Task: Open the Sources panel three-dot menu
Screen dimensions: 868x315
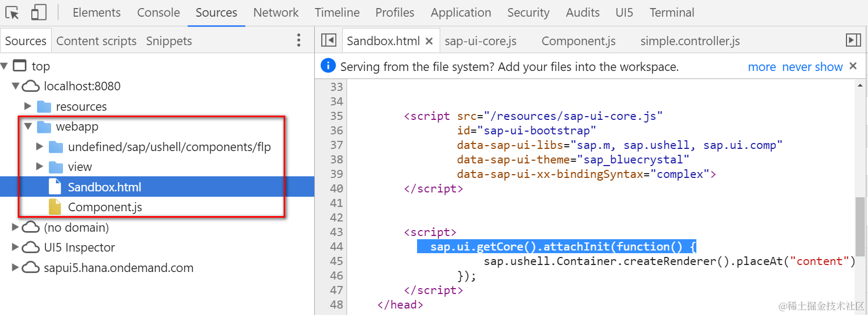Action: tap(299, 40)
